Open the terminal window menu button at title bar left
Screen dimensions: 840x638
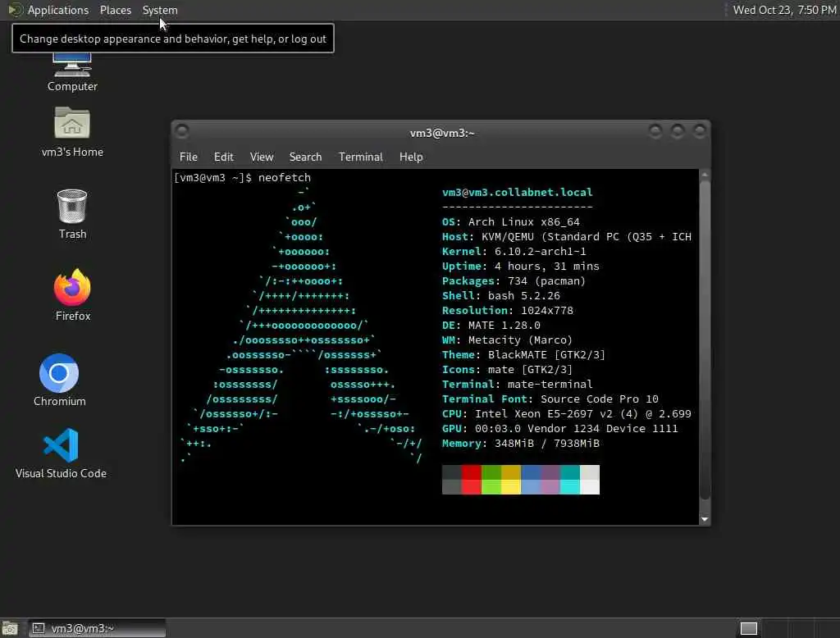click(182, 130)
